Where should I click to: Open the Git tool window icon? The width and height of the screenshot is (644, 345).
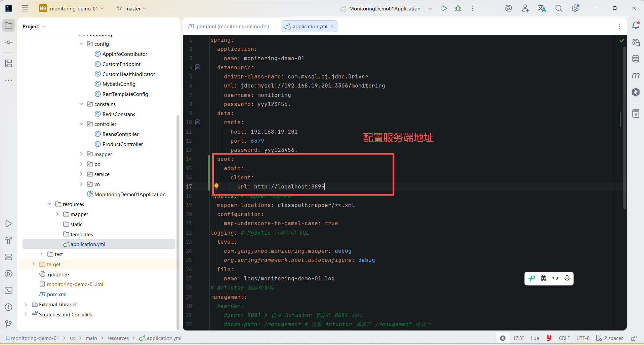click(9, 323)
